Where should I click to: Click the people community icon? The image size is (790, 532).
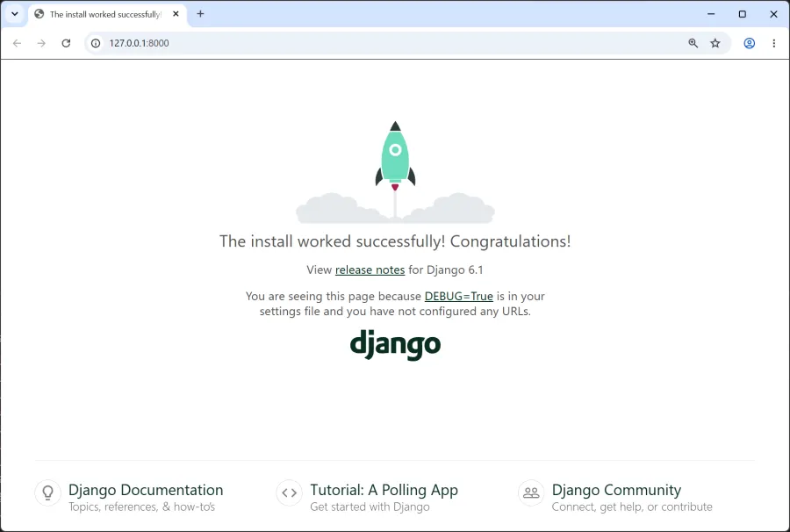pos(531,492)
